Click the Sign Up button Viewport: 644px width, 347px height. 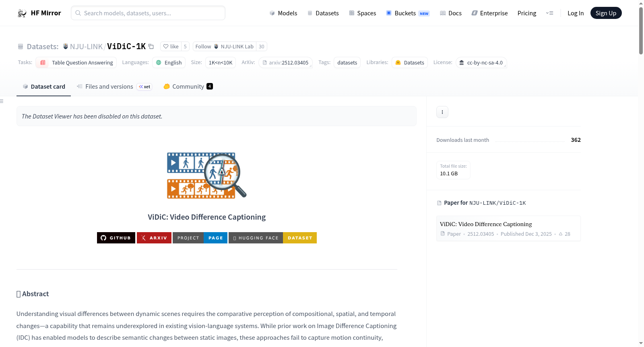(606, 13)
